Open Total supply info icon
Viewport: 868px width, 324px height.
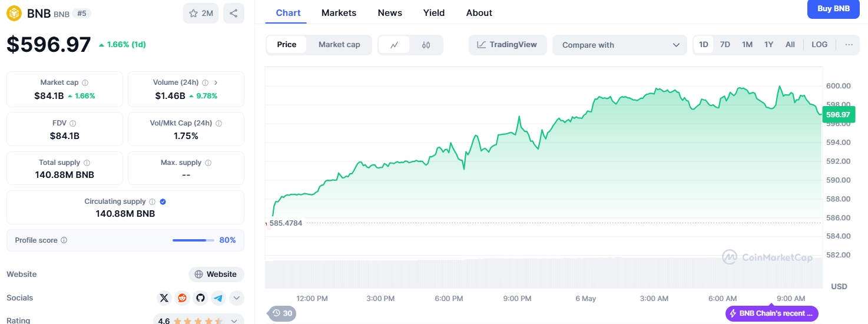pyautogui.click(x=87, y=163)
